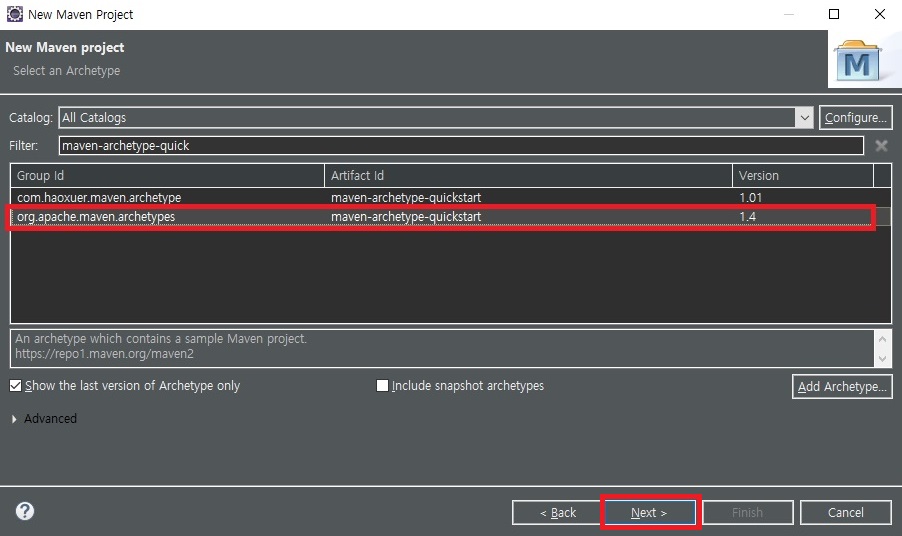Click the help question mark icon
The height and width of the screenshot is (536, 902).
(25, 511)
